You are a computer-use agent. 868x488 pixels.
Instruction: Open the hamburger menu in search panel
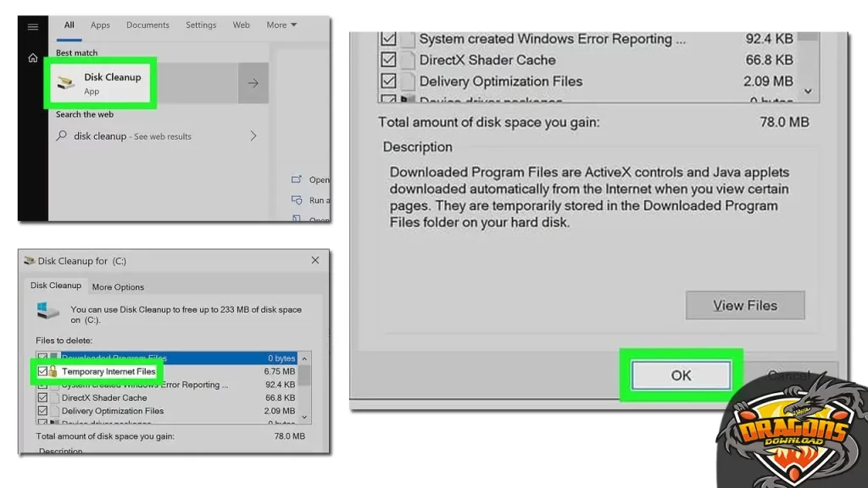click(32, 26)
